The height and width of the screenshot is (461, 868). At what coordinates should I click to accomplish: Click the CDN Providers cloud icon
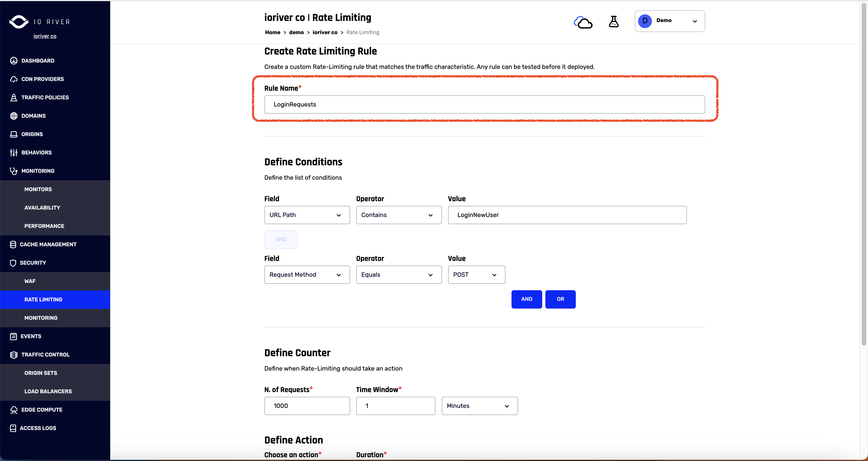[13, 79]
